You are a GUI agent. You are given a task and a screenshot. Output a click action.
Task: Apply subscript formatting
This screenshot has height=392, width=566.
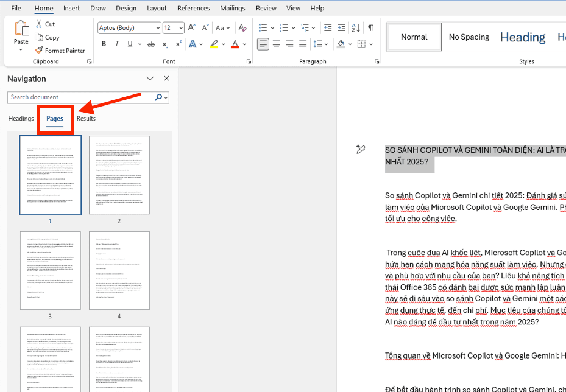pos(165,44)
